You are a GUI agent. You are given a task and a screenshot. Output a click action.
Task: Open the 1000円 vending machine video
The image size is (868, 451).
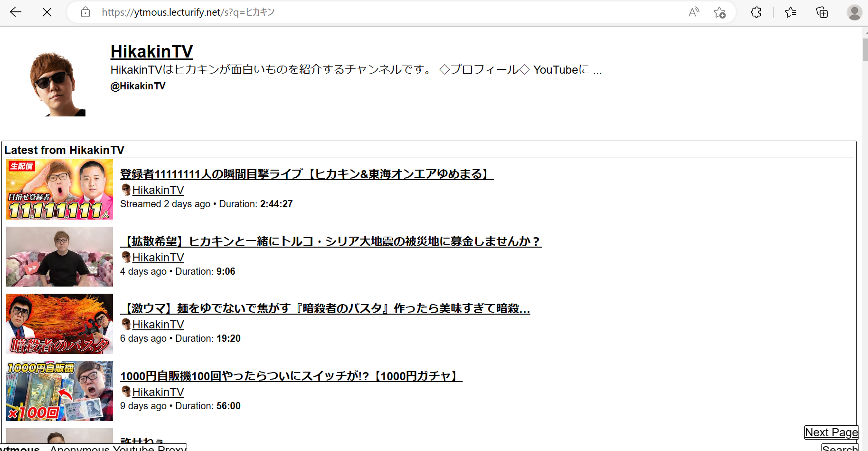pyautogui.click(x=291, y=376)
